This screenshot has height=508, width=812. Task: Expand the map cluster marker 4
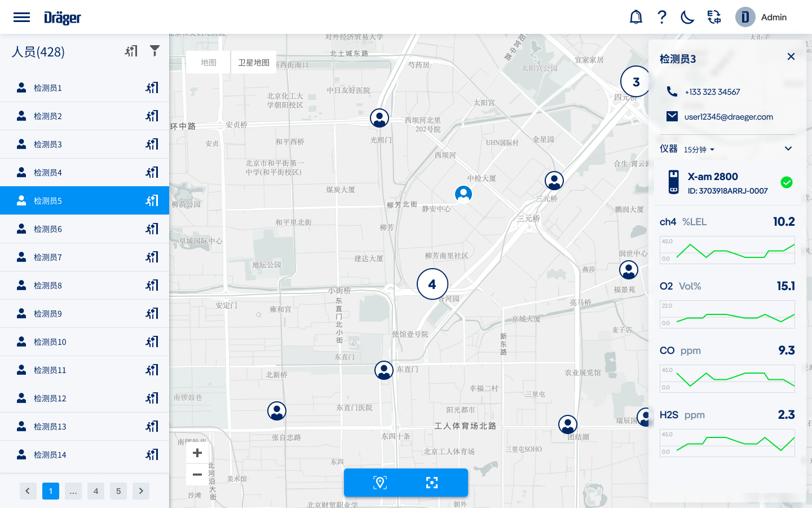pos(432,284)
